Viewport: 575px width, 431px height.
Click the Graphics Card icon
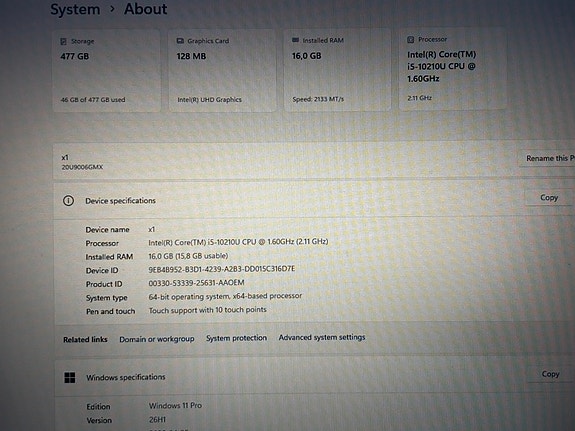click(x=180, y=41)
